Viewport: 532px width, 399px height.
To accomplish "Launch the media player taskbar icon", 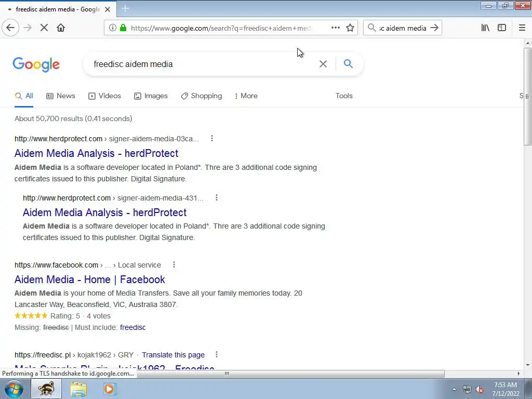I will coord(110,389).
